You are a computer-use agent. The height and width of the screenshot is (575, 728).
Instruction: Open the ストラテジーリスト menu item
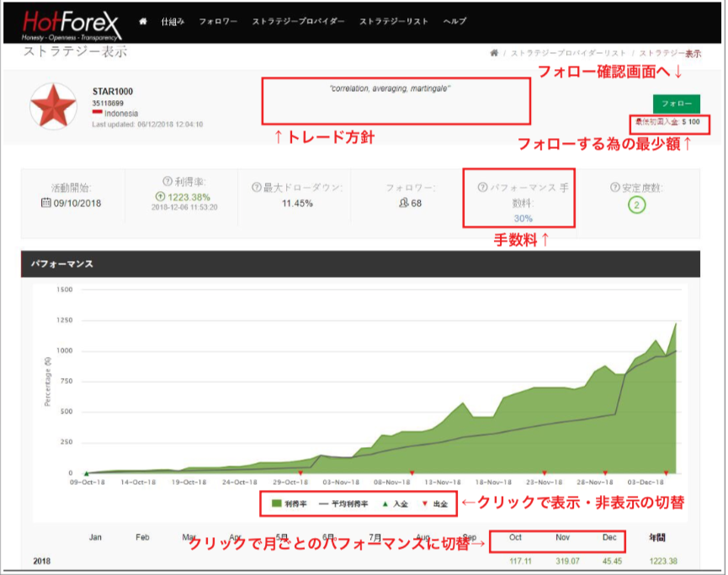(393, 21)
